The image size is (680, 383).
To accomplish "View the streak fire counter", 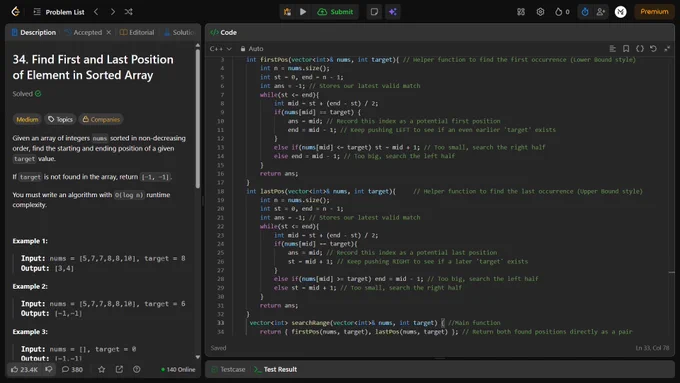I will click(562, 12).
